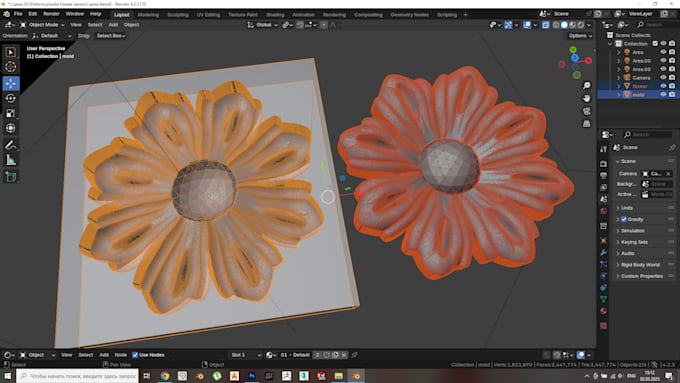Switch to the Modeling workspace tab
Screen dimensions: 680x383
148,15
